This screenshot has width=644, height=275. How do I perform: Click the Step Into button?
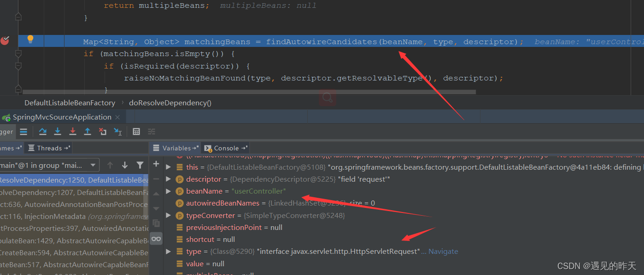[58, 132]
